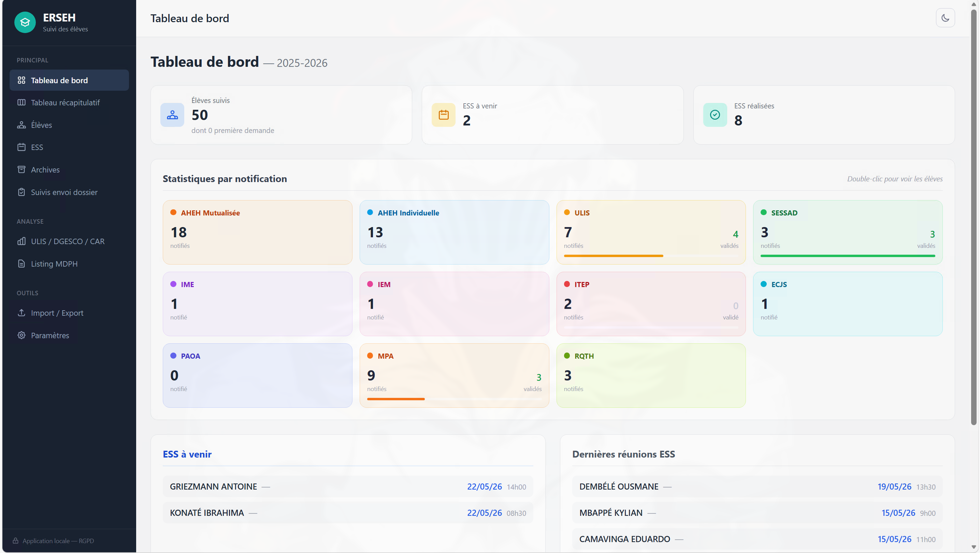Screen dimensions: 980x553
Task: Click the page vertical scrollbar
Action: [x=974, y=216]
